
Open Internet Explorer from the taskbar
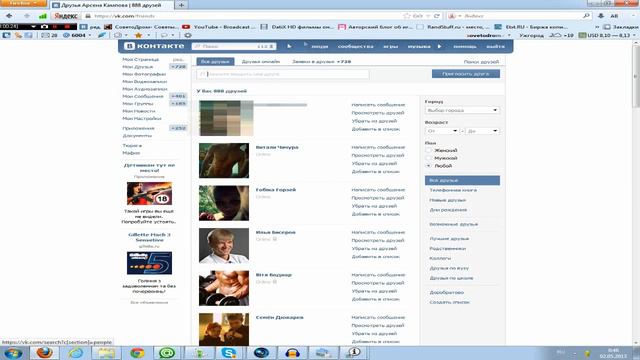click(x=76, y=353)
